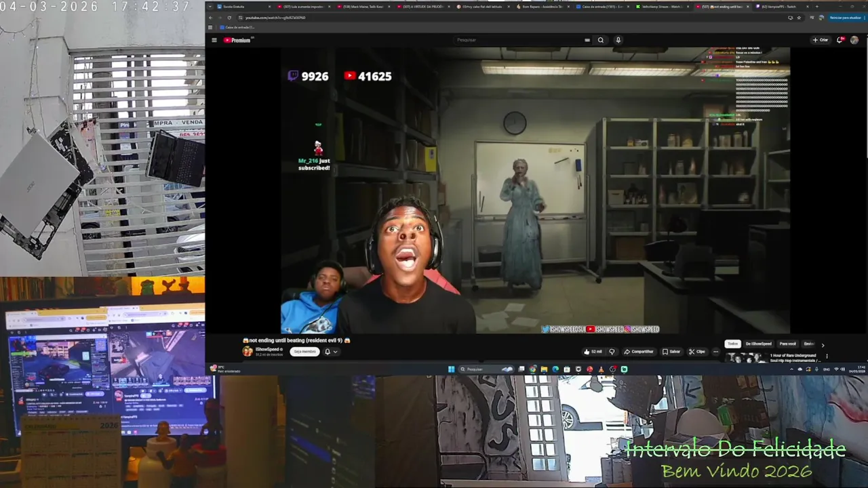Screen dimensions: 868x488
Task: Select the Todos filter chip
Action: coord(732,344)
